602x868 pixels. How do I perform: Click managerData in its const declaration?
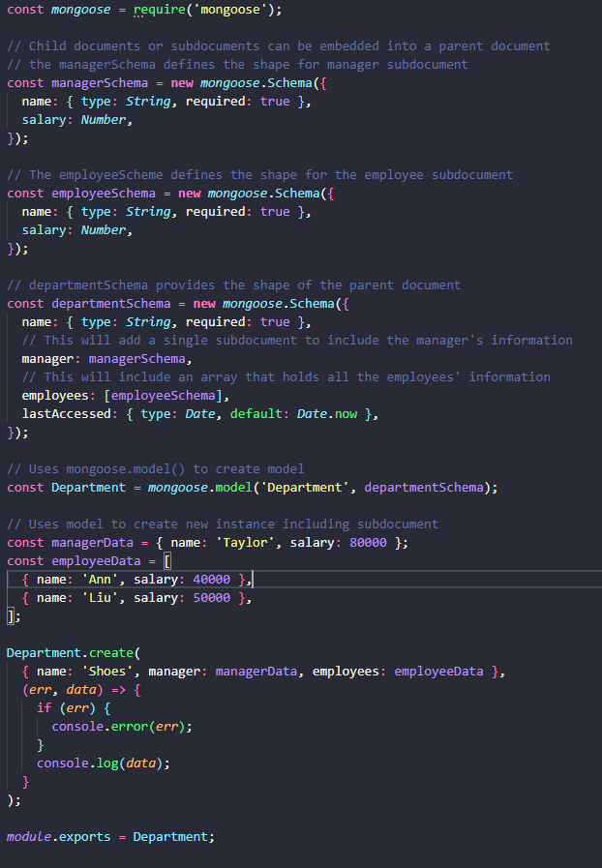93,543
